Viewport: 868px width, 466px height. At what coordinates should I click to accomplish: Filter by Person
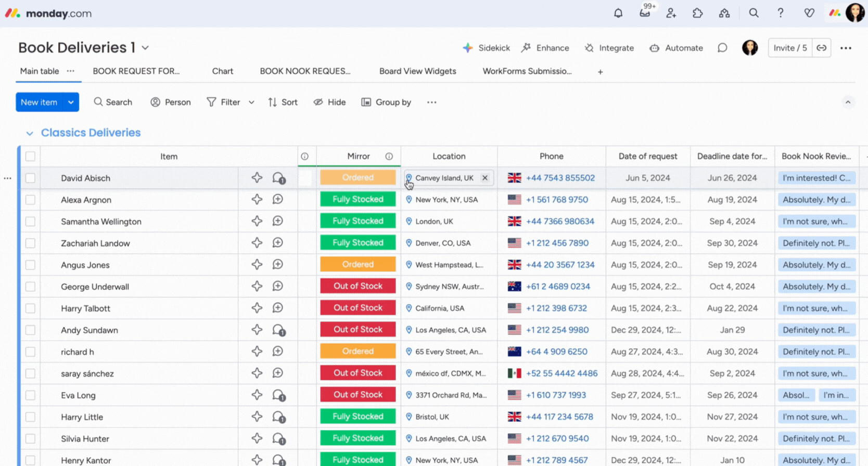[171, 102]
